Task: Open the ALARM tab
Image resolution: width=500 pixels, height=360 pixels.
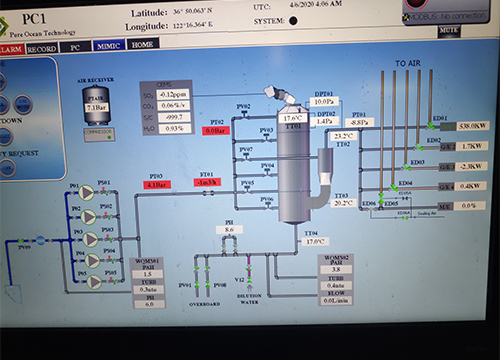Action: coord(11,49)
